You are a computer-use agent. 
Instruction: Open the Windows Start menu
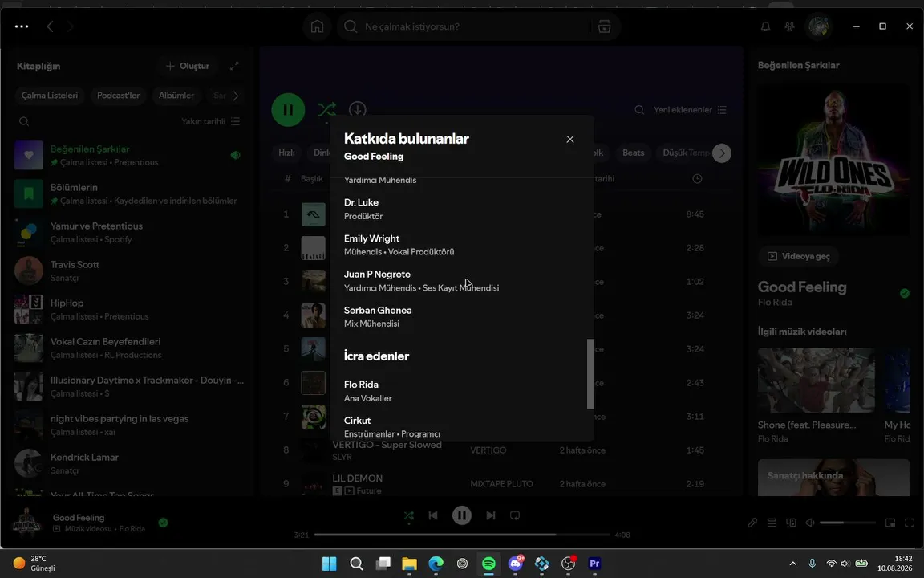(x=330, y=564)
